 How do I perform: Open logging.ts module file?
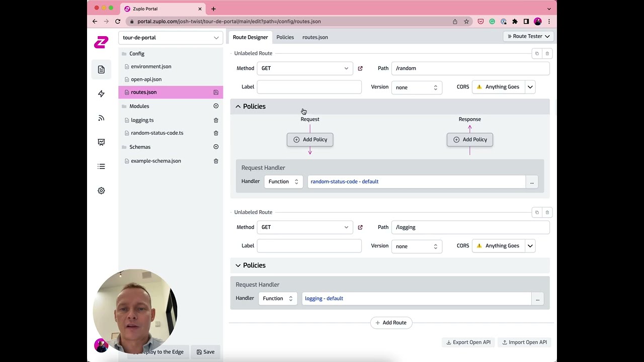click(x=142, y=120)
